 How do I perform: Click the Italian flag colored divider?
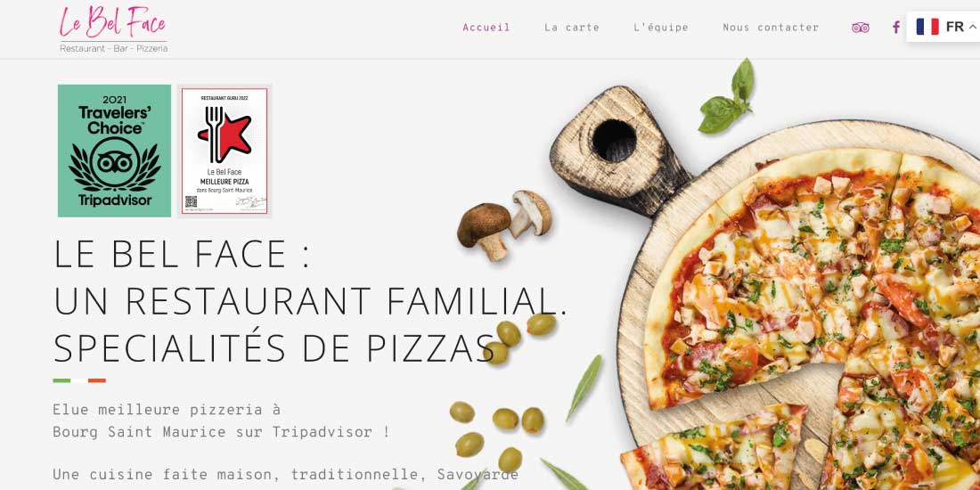pos(79,380)
